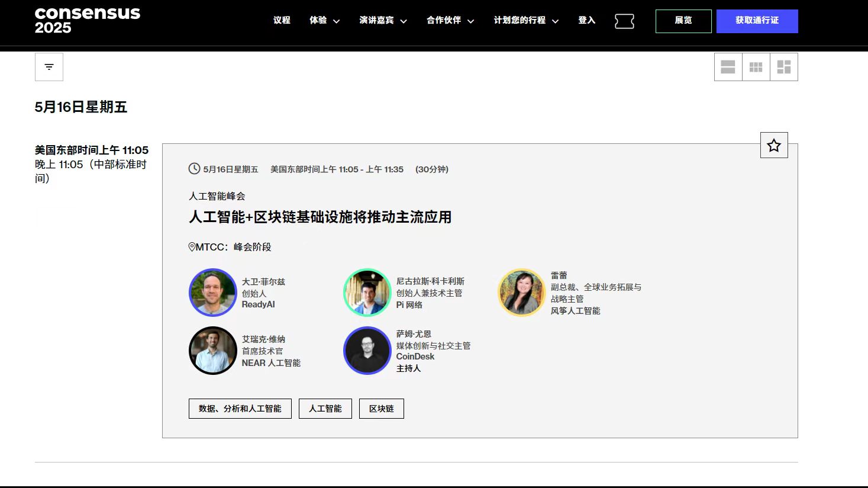Expand the 体验 dropdown menu

pyautogui.click(x=324, y=21)
